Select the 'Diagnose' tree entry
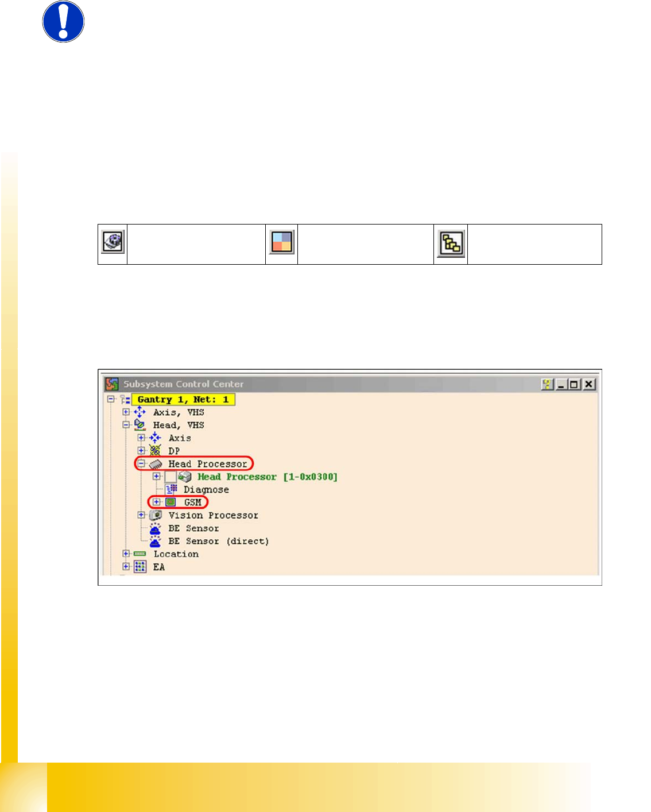 coord(206,489)
